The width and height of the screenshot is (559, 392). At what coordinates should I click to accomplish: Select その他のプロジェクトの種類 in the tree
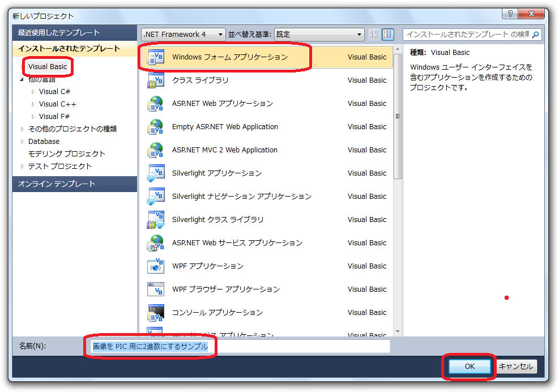(72, 129)
